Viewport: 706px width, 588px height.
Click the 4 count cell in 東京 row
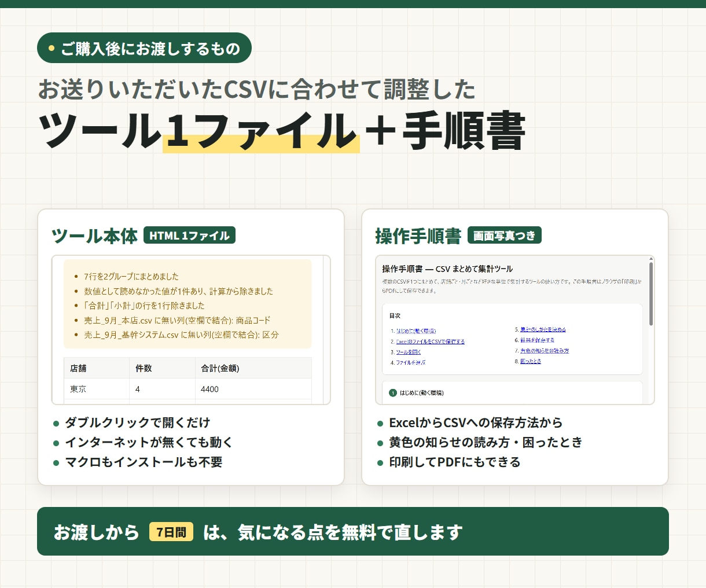[x=162, y=389]
